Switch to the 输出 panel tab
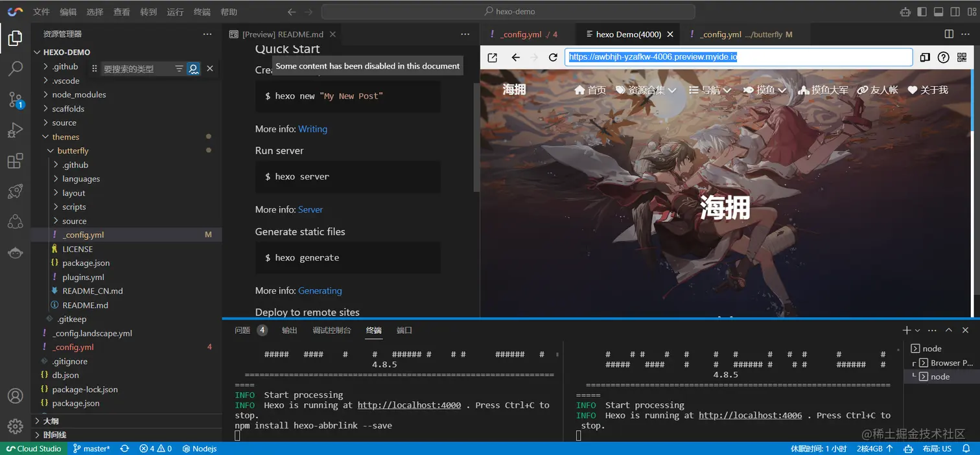The width and height of the screenshot is (980, 455). pos(290,331)
